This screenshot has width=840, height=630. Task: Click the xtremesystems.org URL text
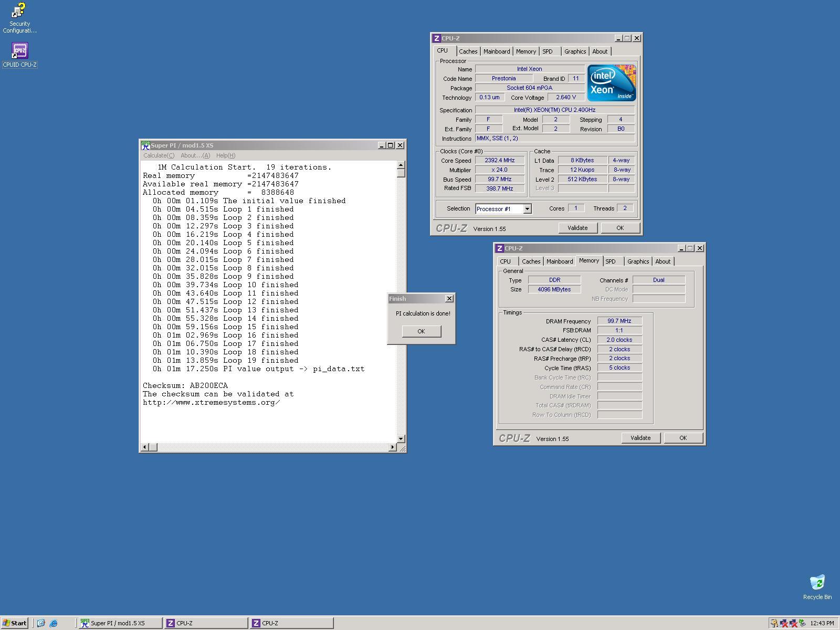click(212, 402)
